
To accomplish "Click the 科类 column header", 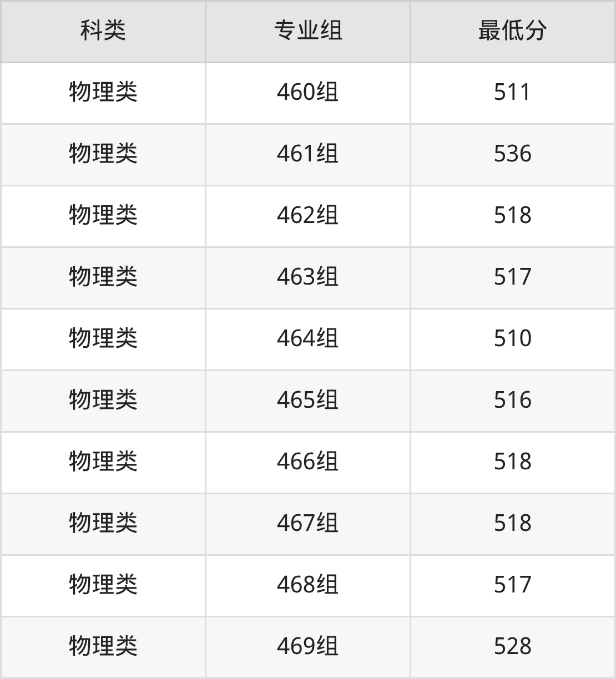I will pyautogui.click(x=103, y=31).
